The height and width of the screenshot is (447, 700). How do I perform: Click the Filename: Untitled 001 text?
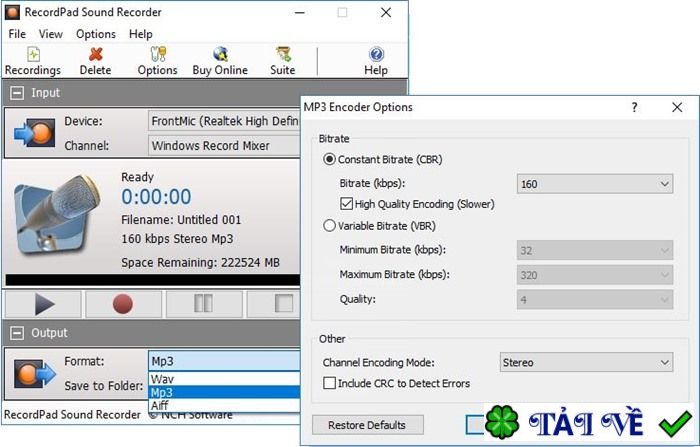pyautogui.click(x=181, y=220)
